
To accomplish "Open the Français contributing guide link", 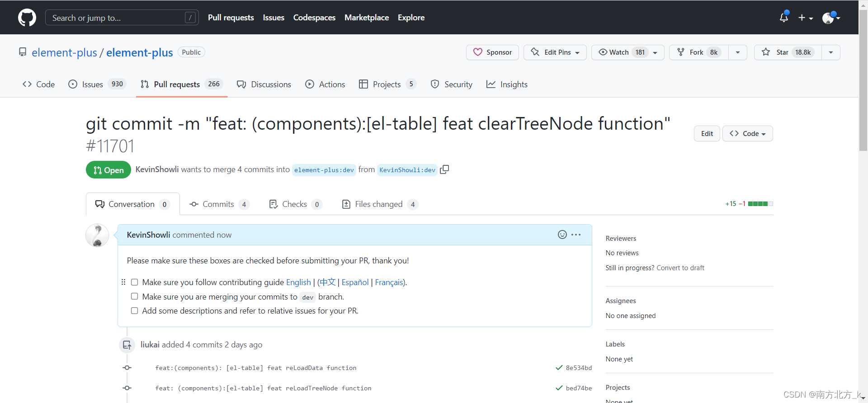I will [389, 282].
